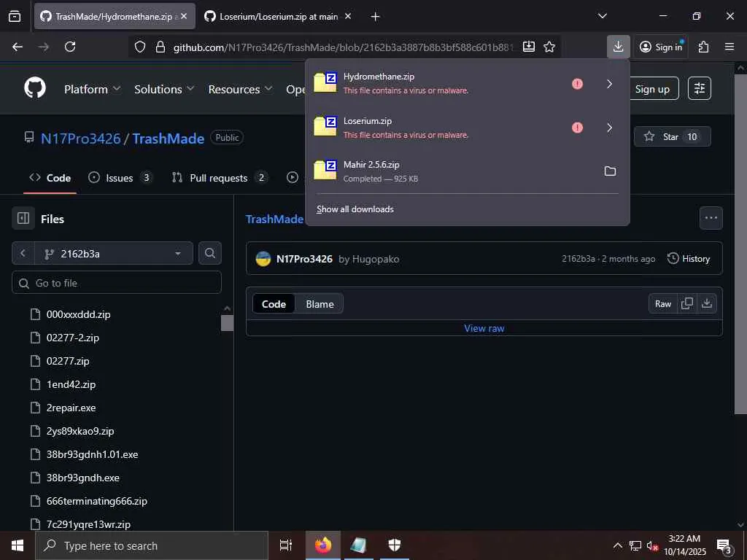Viewport: 747px width, 560px height.
Task: Click the Sign up button
Action: click(x=652, y=88)
